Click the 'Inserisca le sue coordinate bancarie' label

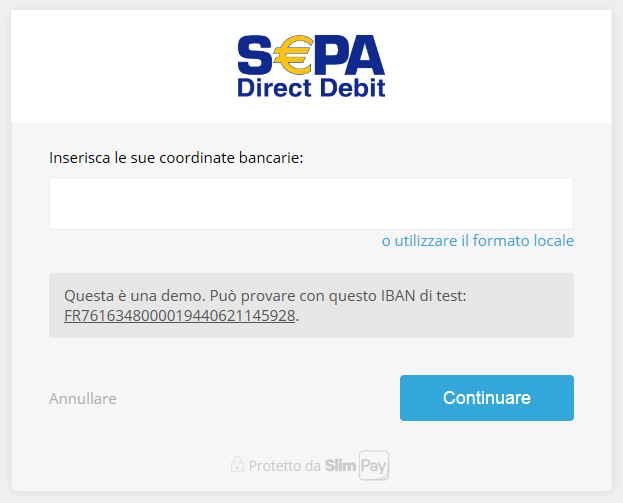[x=176, y=158]
